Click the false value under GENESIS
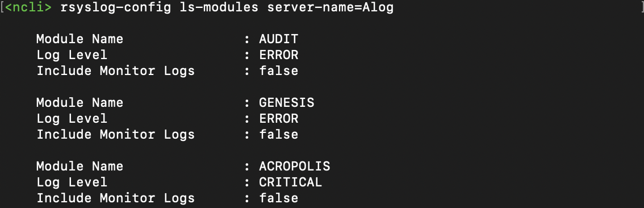Viewport: 644px width, 208px height. click(278, 135)
